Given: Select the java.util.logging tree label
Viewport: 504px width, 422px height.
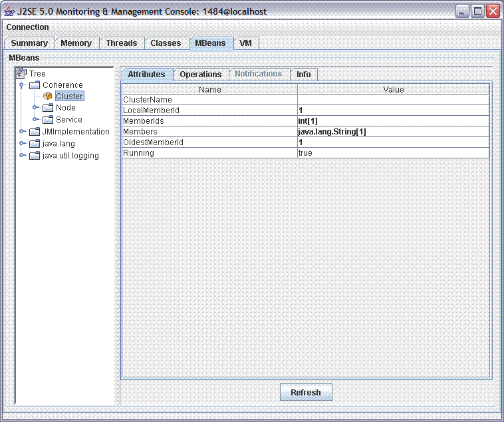Looking at the screenshot, I should pos(70,156).
